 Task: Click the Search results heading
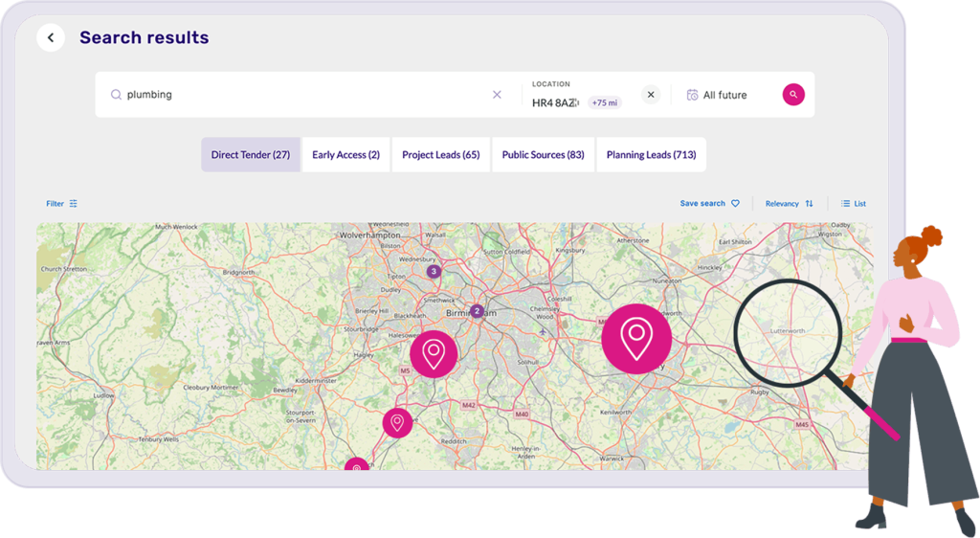point(145,37)
